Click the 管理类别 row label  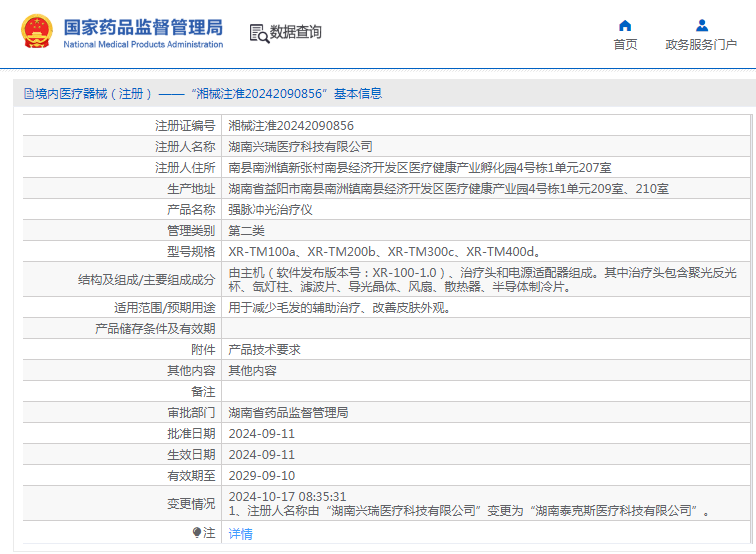coord(191,230)
